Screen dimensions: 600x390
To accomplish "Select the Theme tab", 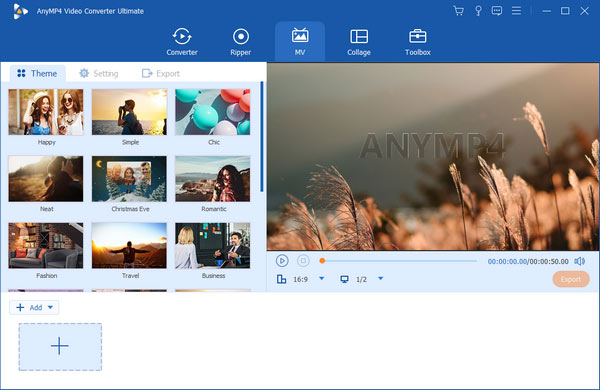I will pos(37,73).
